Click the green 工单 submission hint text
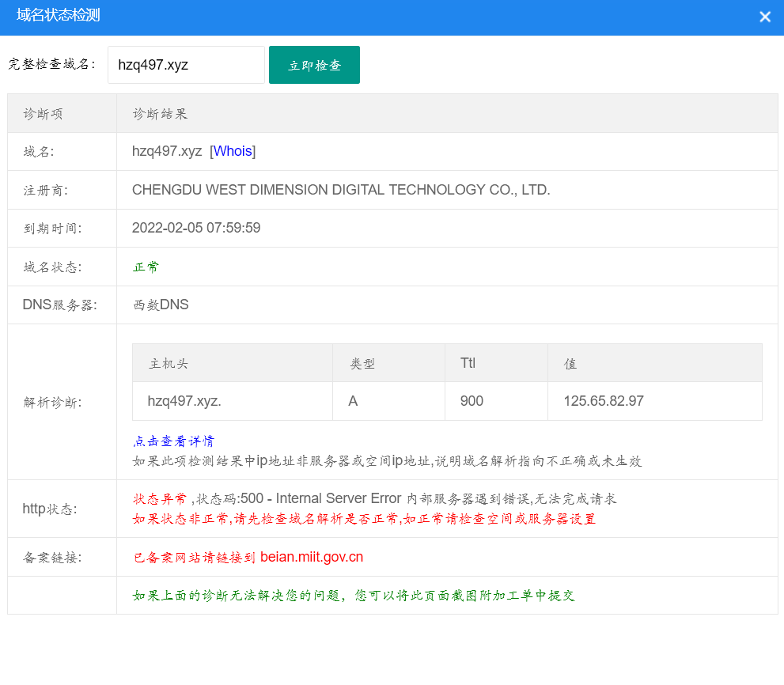 pos(353,596)
